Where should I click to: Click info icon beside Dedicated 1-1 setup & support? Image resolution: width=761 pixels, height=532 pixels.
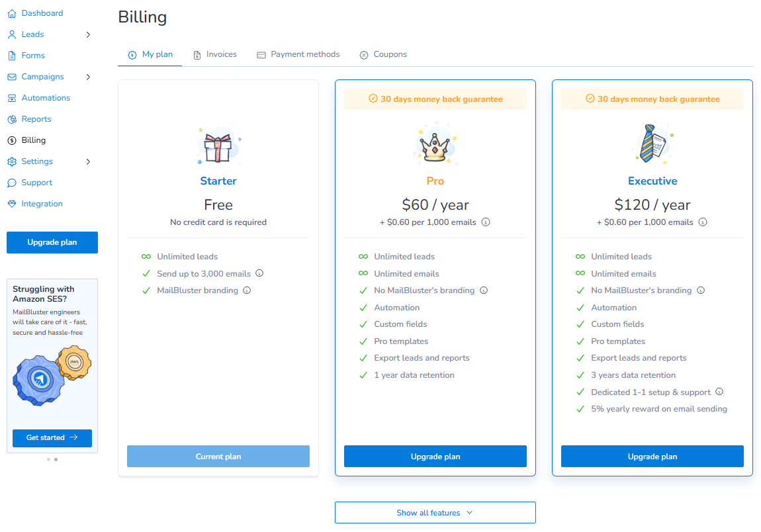(720, 392)
